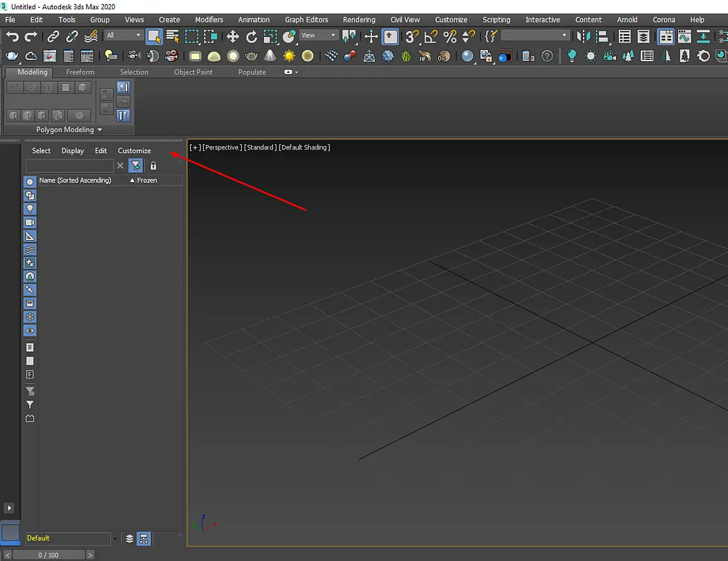The height and width of the screenshot is (561, 728).
Task: Toggle the Ribbon display icon
Action: point(666,36)
